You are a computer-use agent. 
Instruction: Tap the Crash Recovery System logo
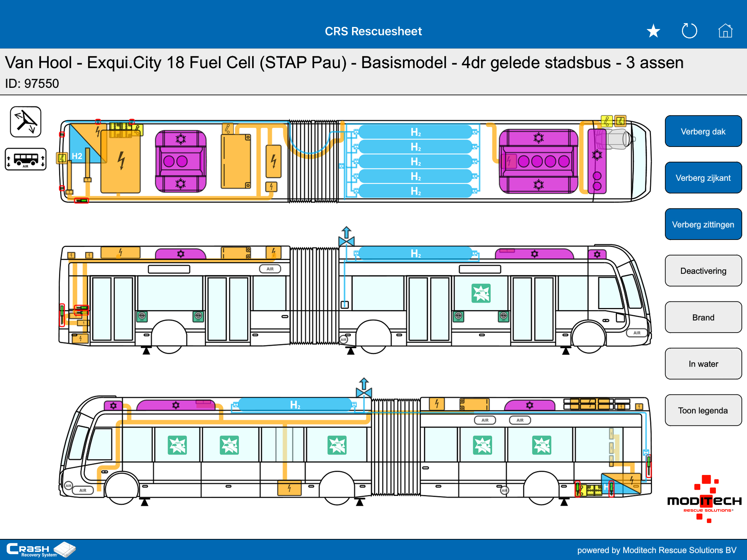(41, 549)
